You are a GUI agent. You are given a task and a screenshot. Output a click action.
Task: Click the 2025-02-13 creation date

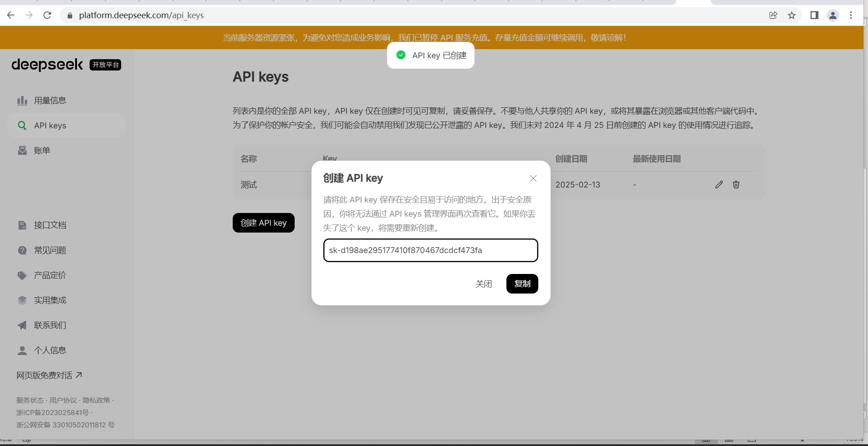(x=578, y=185)
